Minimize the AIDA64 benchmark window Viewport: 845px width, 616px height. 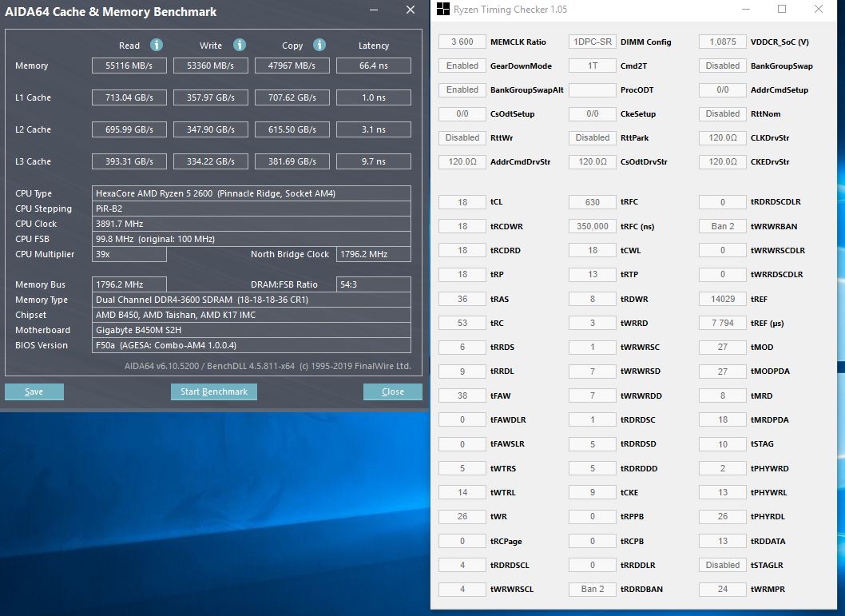click(374, 10)
